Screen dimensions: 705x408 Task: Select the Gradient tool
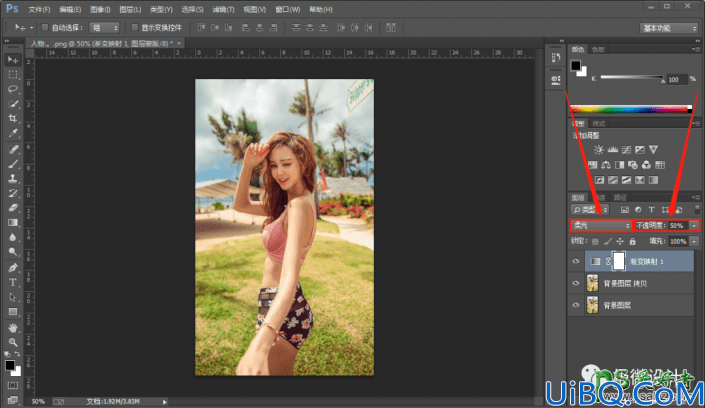(x=13, y=223)
